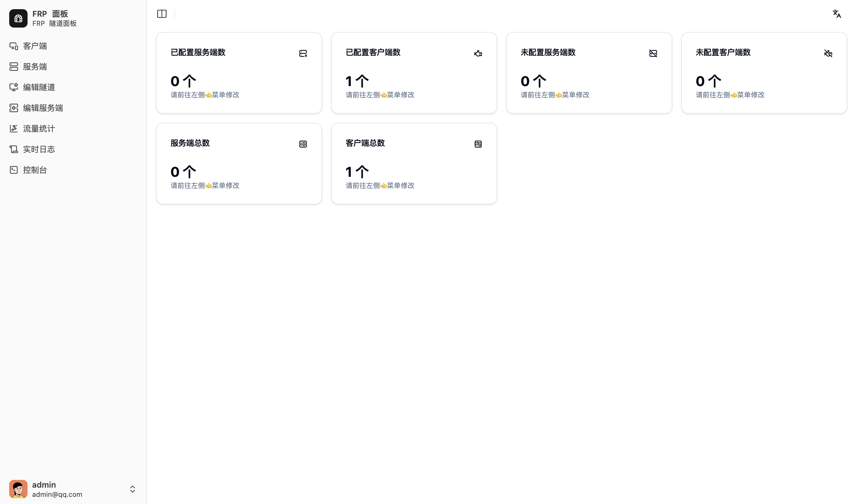Click the 服务端总数 card icon

click(303, 144)
